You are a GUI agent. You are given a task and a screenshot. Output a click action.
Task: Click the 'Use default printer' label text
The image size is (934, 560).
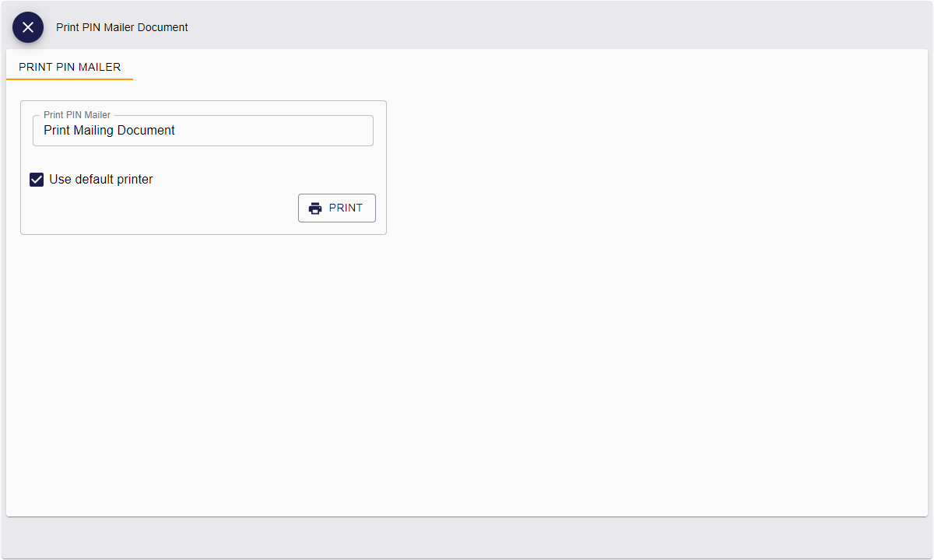(101, 180)
